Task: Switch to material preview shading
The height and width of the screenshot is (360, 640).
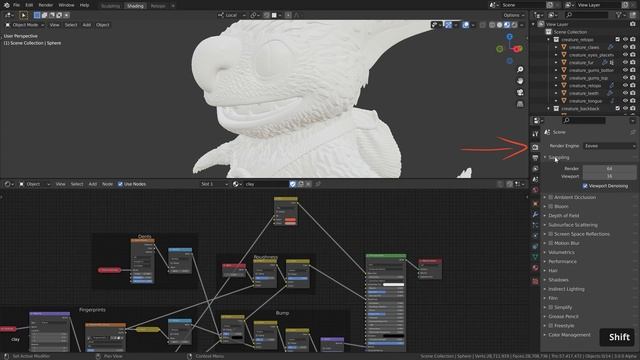Action: 507,25
